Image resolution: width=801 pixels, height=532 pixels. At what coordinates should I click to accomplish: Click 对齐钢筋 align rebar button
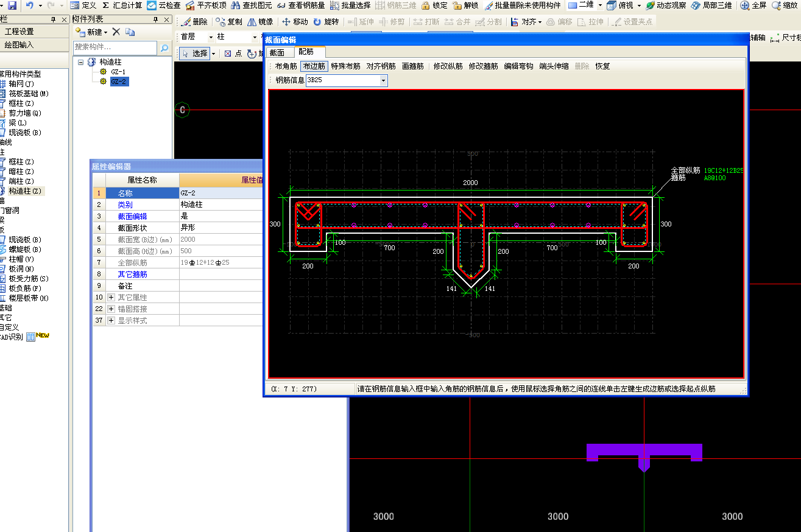coord(381,66)
